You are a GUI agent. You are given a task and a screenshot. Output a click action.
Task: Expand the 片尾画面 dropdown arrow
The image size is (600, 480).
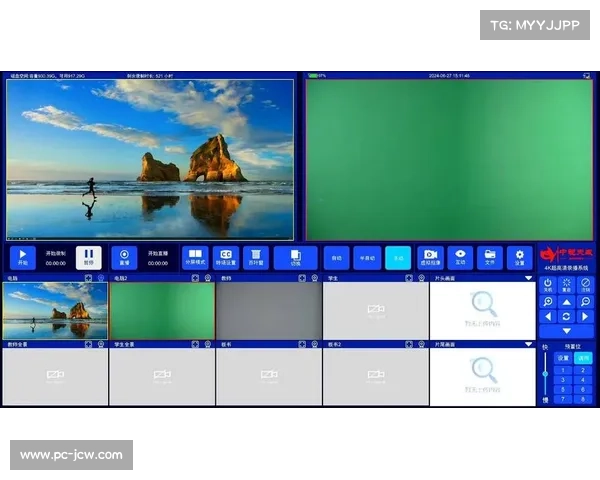click(x=529, y=344)
